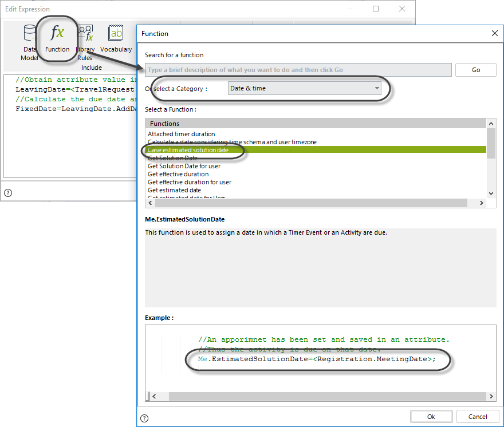Close the Function dialog
The width and height of the screenshot is (504, 427).
pos(495,34)
